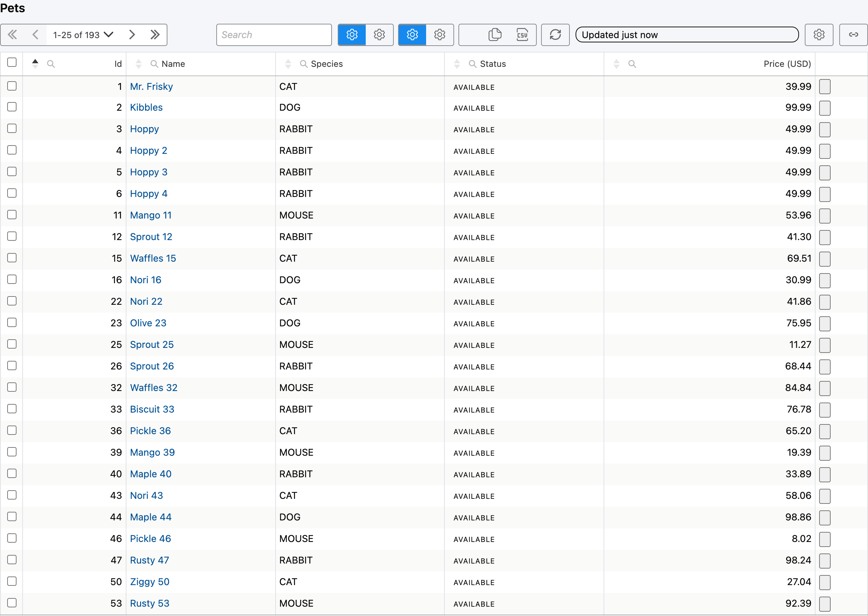Open the 1-25 of 193 page dropdown

tap(83, 35)
